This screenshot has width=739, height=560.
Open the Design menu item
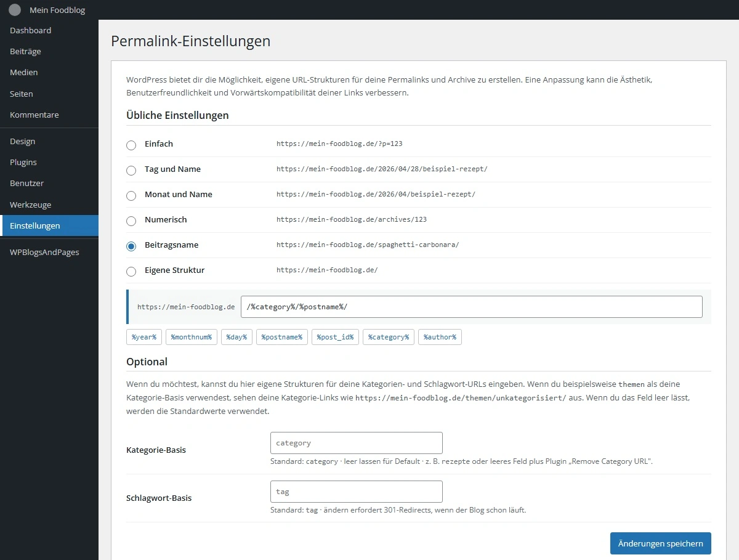[x=49, y=141]
